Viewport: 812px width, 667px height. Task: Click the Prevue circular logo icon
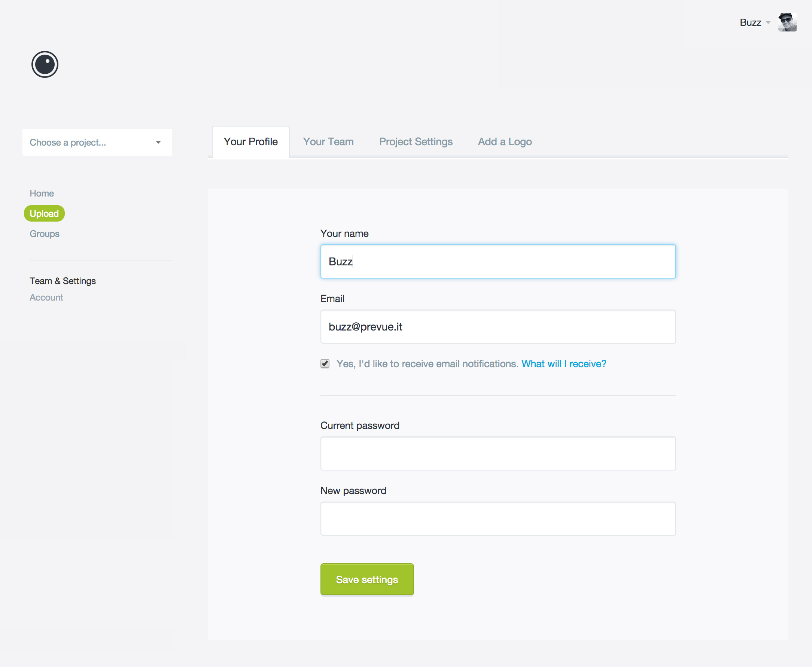click(x=45, y=64)
